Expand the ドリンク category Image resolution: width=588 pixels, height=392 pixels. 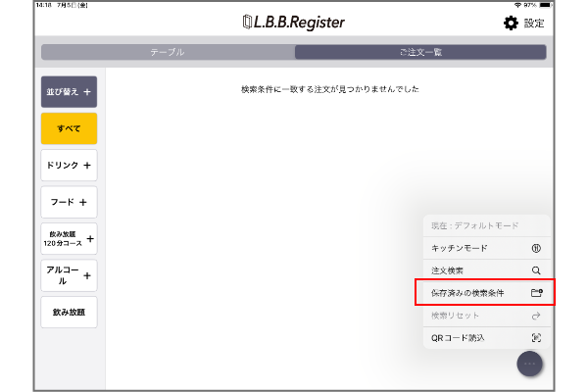69,165
